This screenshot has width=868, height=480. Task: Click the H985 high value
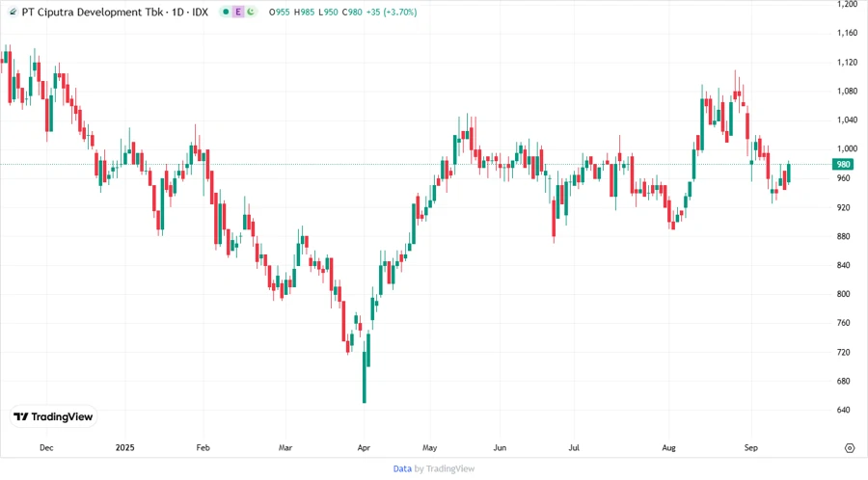(304, 12)
